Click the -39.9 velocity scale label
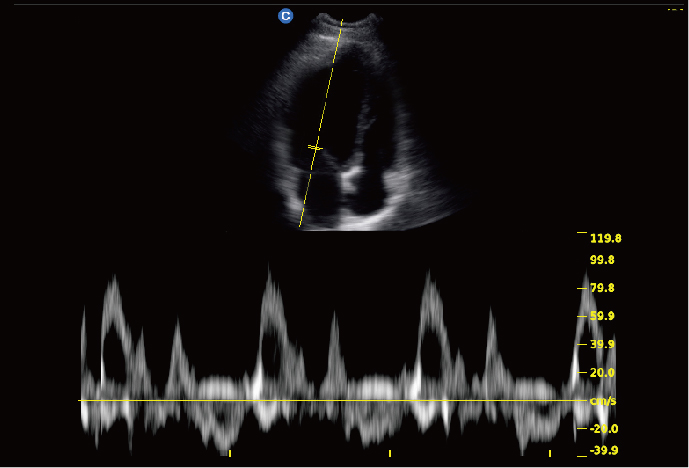Screen dimensions: 689x468 pos(602,450)
